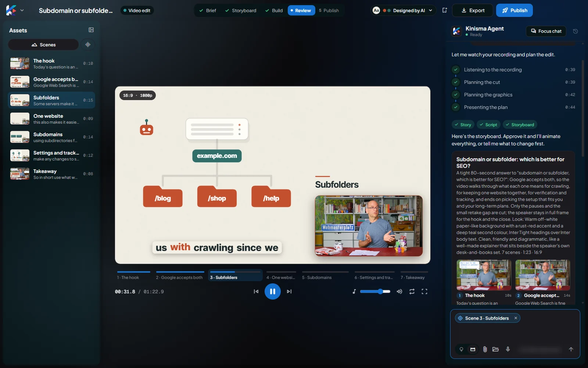Select the Settings and tracking scene row
588x368 pixels.
pos(51,155)
